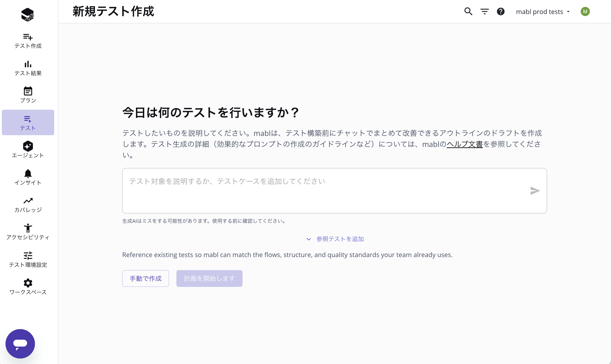Select the highlighted テスト sidebar item
Screen dimensions: 611x364
coord(28,122)
